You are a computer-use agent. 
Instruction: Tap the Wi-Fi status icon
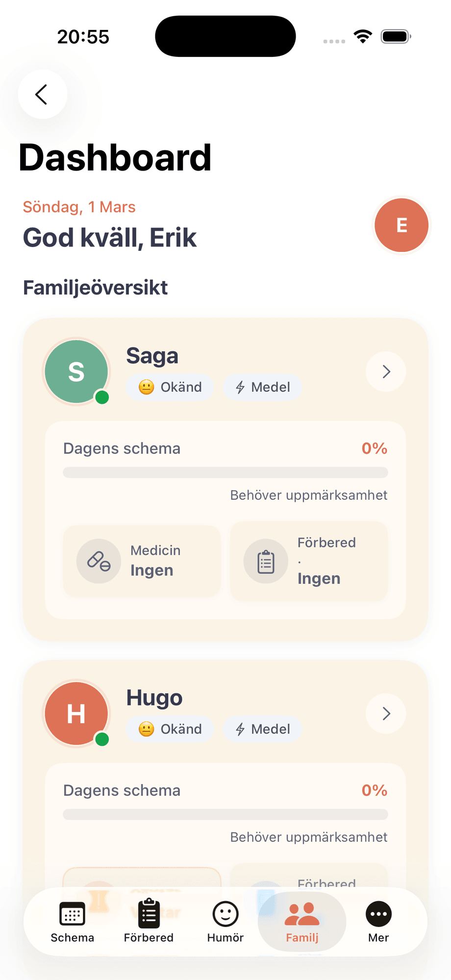click(x=363, y=36)
